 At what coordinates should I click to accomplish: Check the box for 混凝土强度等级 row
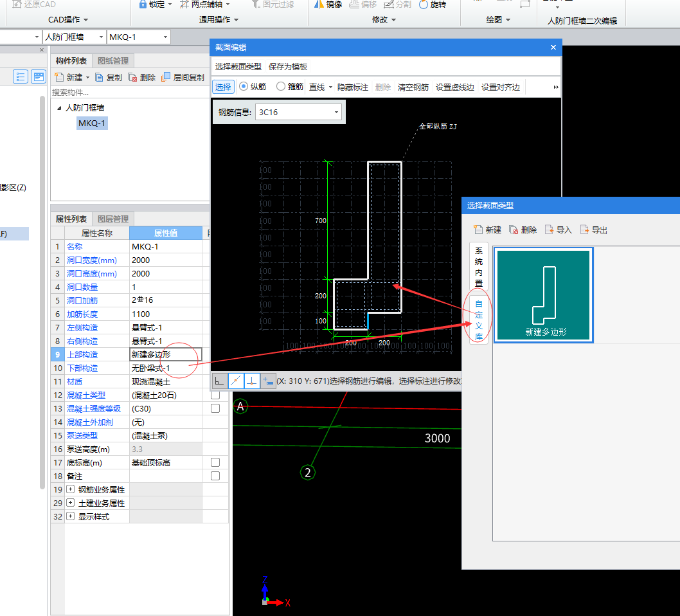click(x=215, y=409)
